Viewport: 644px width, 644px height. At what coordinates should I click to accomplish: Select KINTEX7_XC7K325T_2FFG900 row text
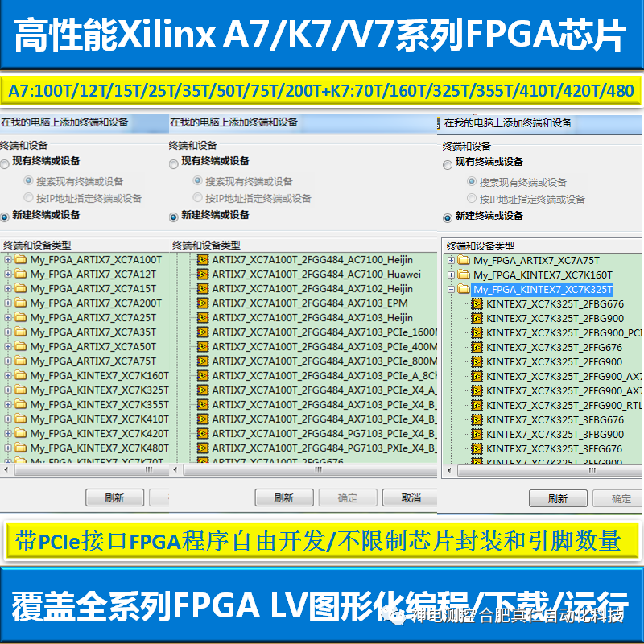click(554, 361)
